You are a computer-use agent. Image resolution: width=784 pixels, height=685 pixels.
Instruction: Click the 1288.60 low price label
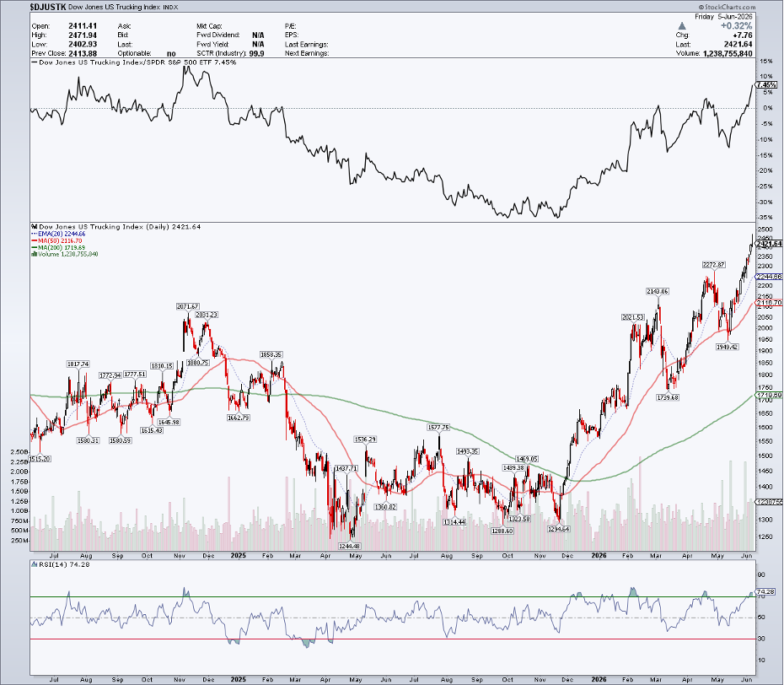click(502, 531)
